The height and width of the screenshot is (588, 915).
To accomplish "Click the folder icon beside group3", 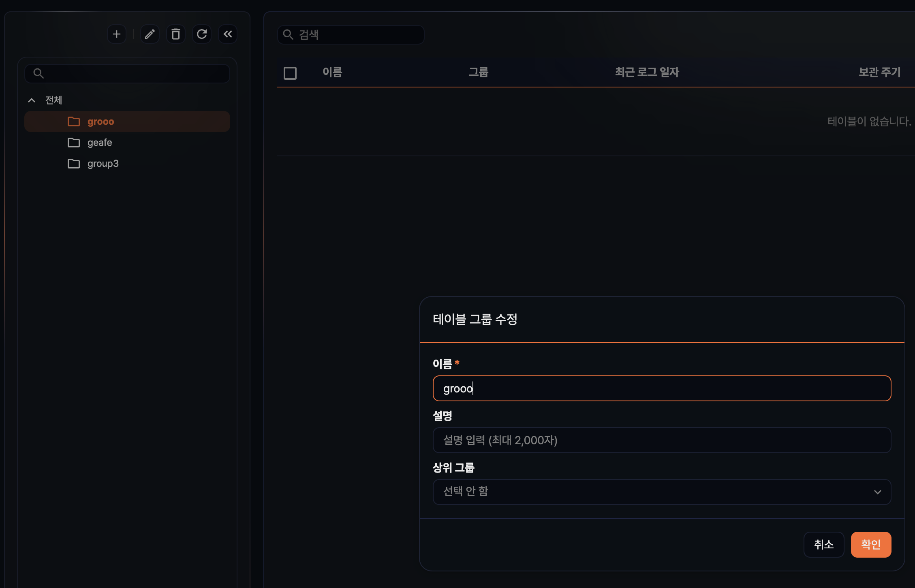I will (74, 164).
